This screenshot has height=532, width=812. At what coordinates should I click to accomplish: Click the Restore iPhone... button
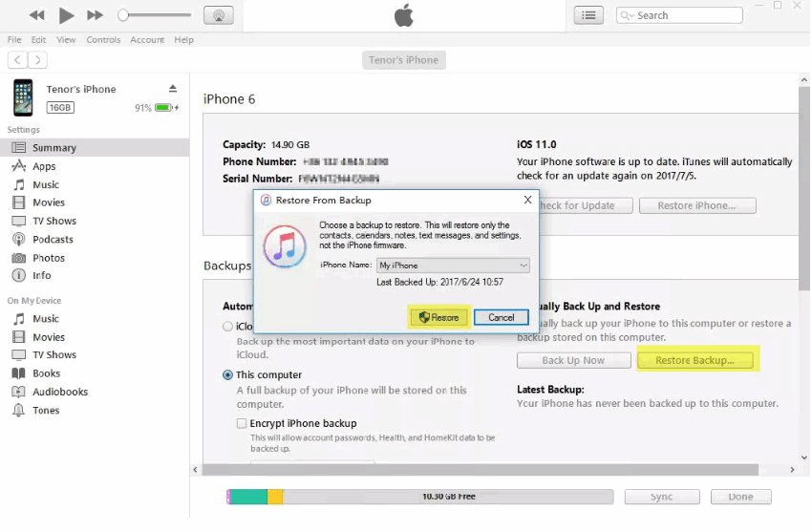tap(697, 205)
